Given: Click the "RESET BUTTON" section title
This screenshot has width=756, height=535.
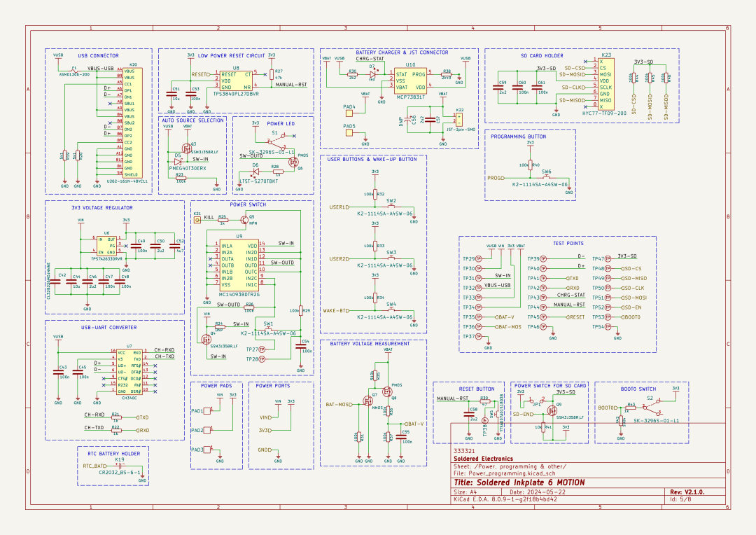Looking at the screenshot, I should click(477, 389).
